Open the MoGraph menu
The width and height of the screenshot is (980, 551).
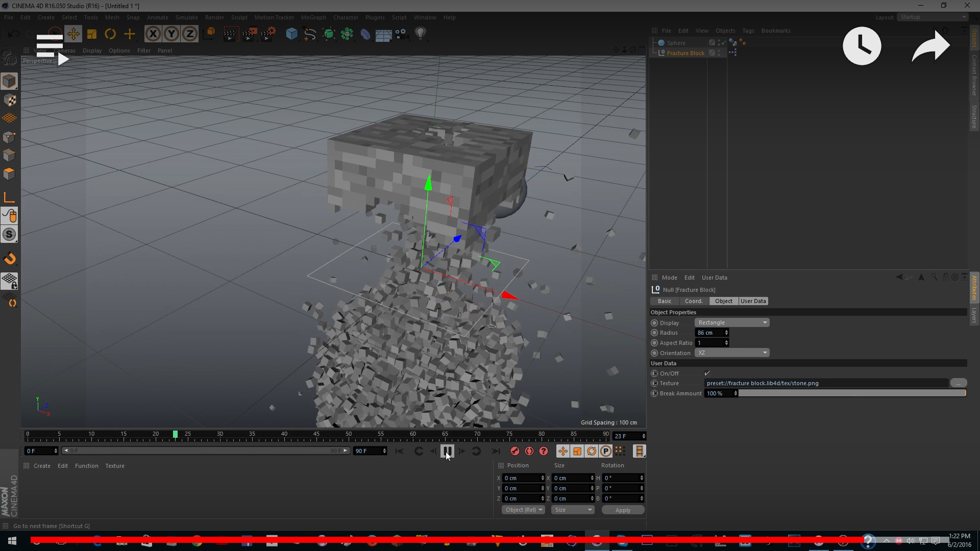313,17
